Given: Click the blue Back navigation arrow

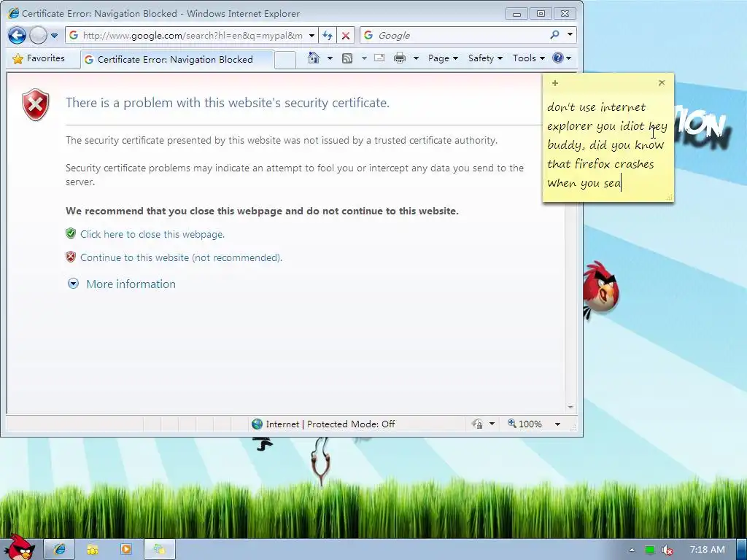Looking at the screenshot, I should click(18, 35).
